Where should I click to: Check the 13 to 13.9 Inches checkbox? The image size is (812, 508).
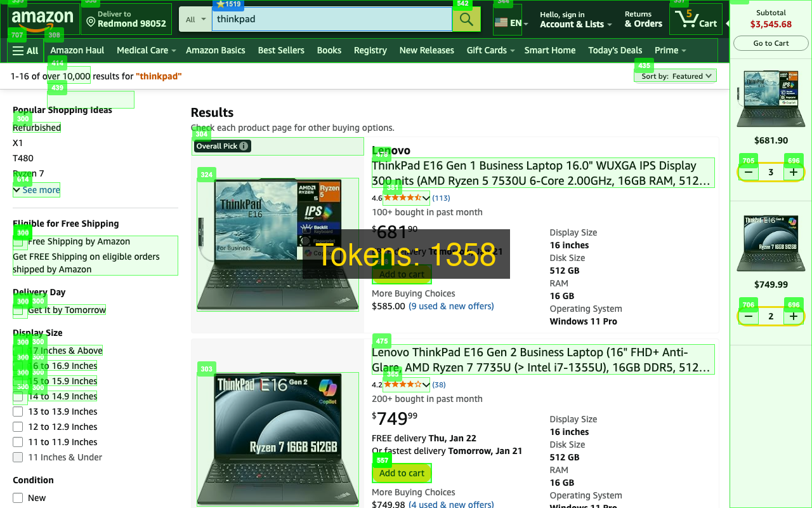(x=18, y=411)
